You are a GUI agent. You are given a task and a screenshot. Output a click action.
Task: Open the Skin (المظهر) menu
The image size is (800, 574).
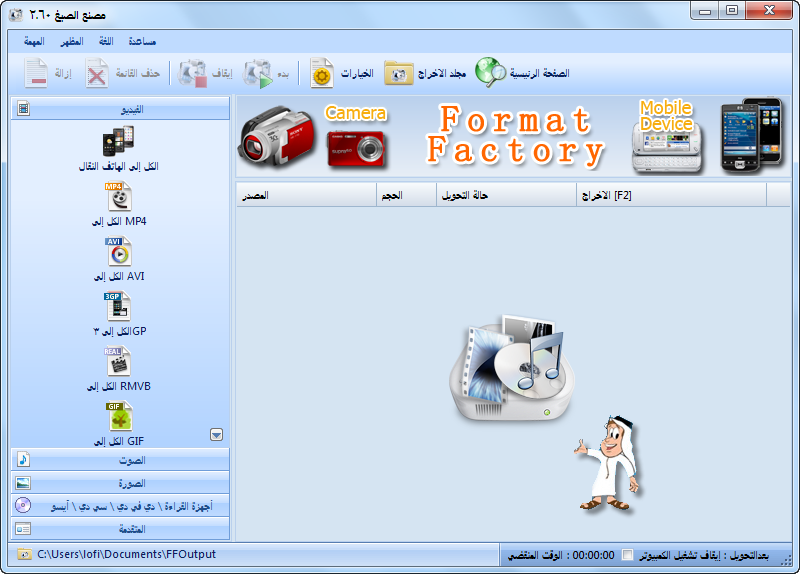click(72, 41)
